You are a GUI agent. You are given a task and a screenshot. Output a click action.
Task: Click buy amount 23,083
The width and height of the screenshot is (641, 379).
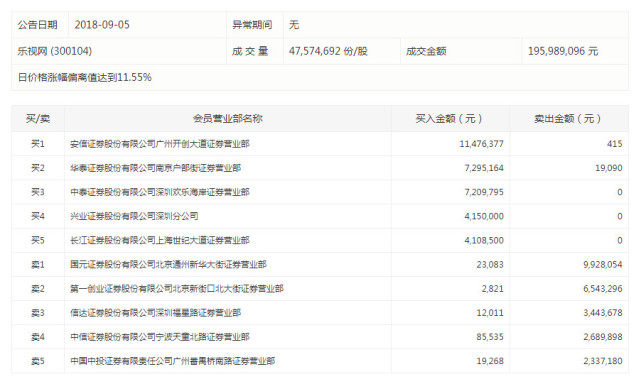490,265
